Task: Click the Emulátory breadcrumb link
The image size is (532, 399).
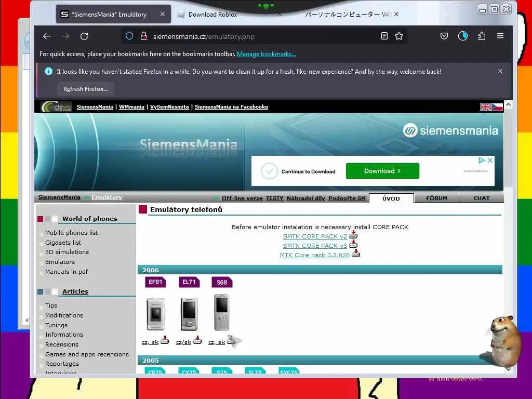Action: (107, 197)
